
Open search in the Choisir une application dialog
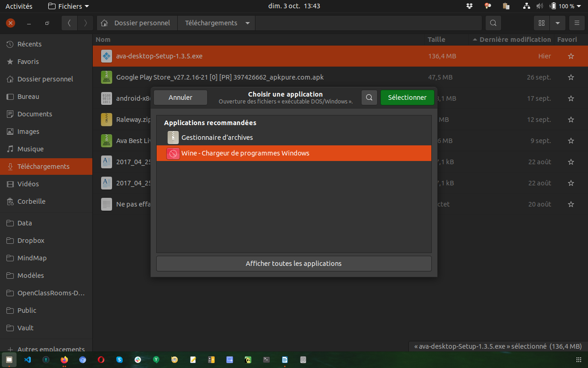pyautogui.click(x=369, y=98)
